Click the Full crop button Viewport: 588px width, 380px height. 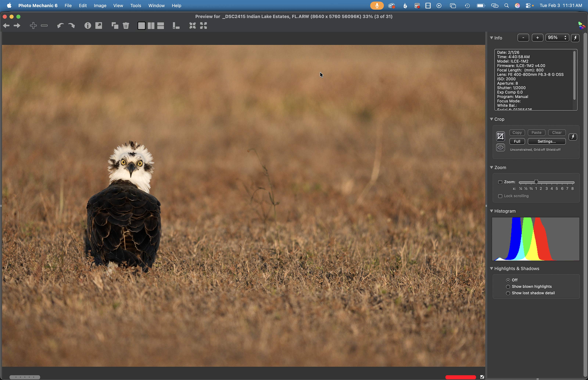[517, 141]
